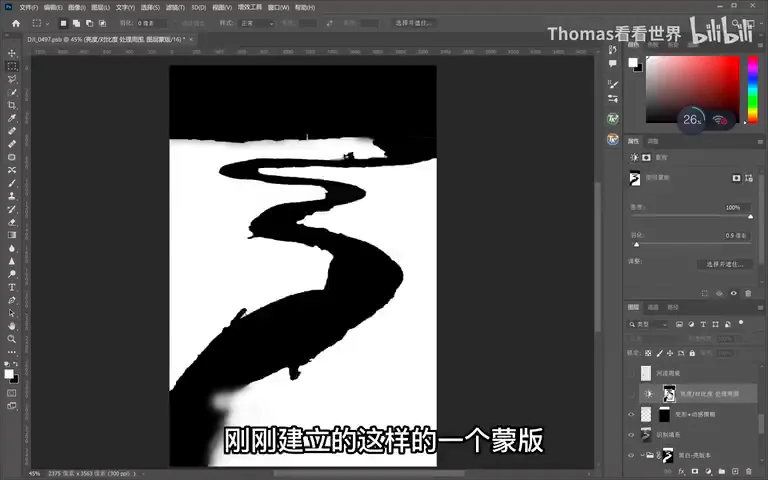
Task: Close the DJI_0497.psb document tab
Action: point(191,39)
